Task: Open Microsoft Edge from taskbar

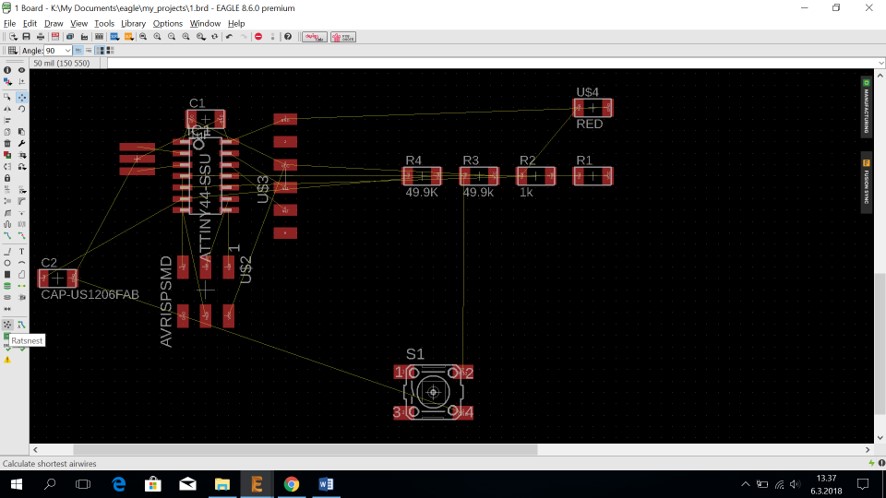Action: 119,484
